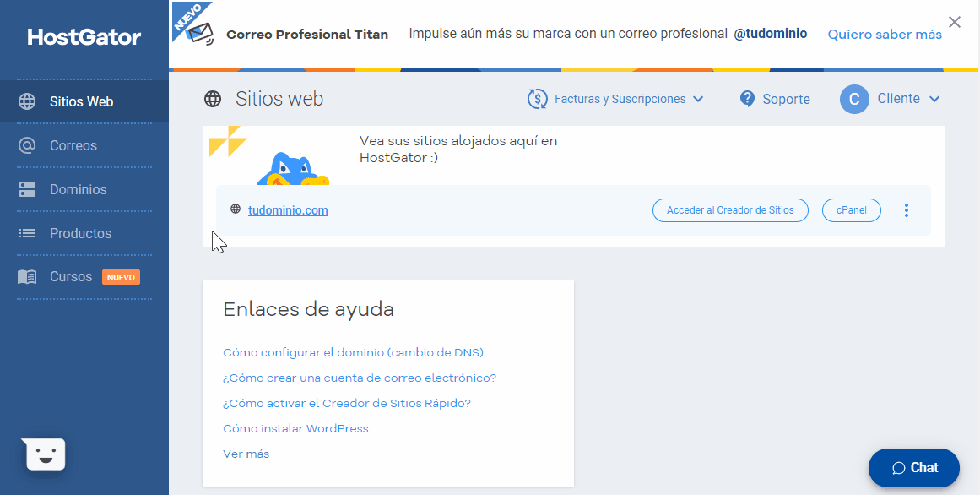Click the globe icon in the Sitios web header
Image resolution: width=980 pixels, height=495 pixels.
tap(213, 99)
